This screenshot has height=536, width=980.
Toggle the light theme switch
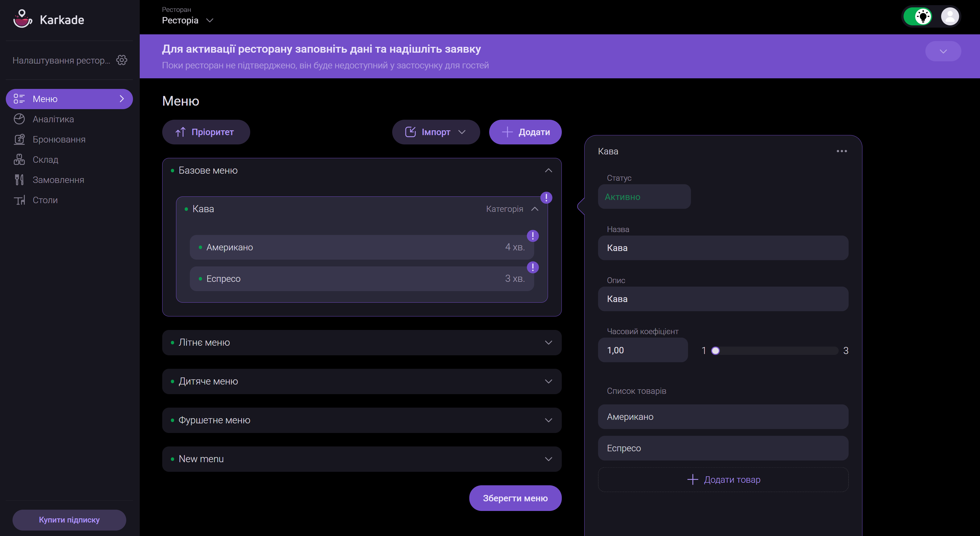pos(918,16)
